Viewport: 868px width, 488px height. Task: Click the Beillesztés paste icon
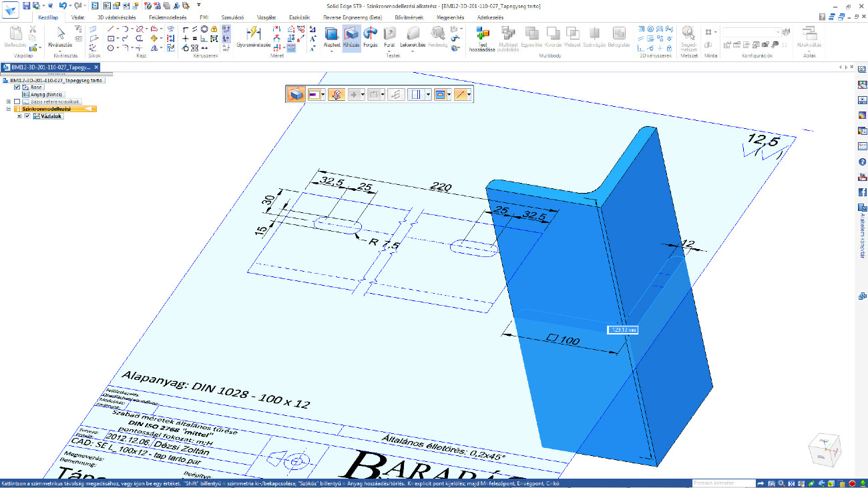pos(15,37)
